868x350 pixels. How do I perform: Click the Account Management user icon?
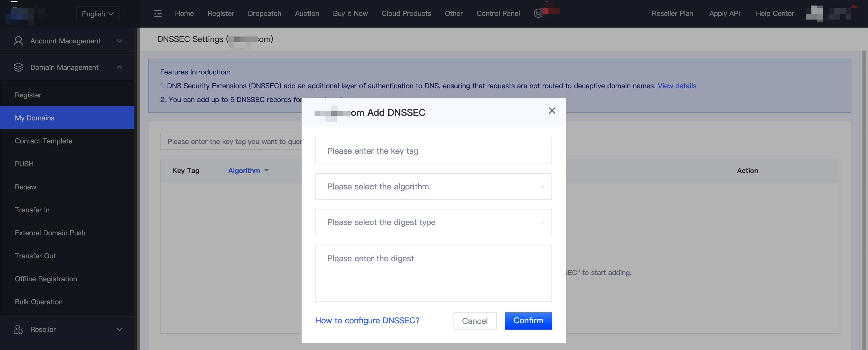[x=19, y=41]
